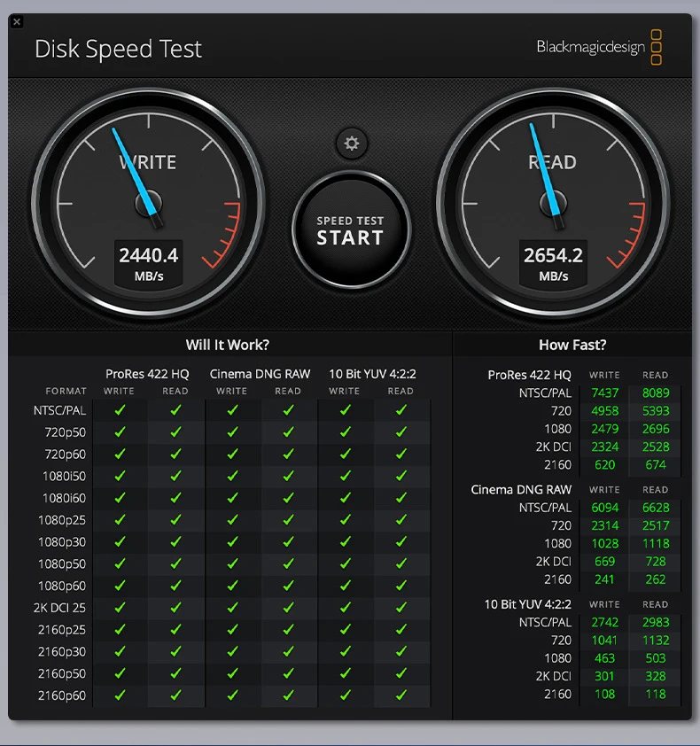Click ProRes 422 HQ write checkmark for NTSC/PAL
Viewport: 700px width, 746px height.
click(x=120, y=409)
